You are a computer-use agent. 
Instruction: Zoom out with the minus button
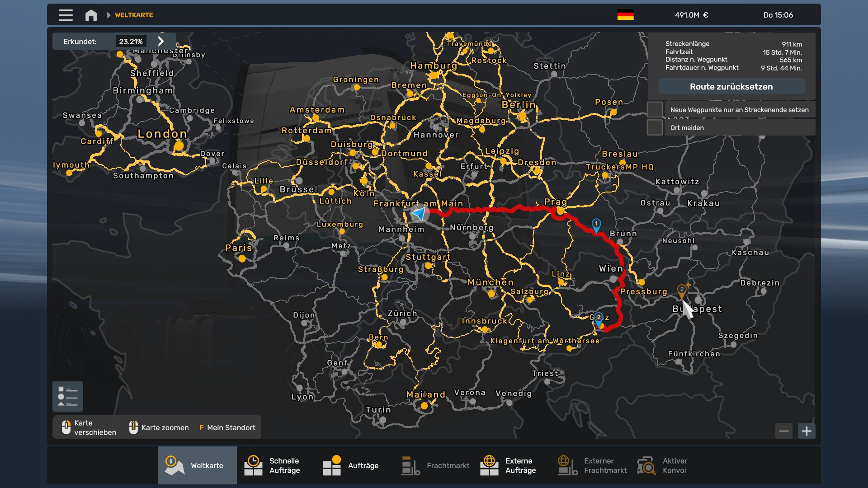coord(784,431)
